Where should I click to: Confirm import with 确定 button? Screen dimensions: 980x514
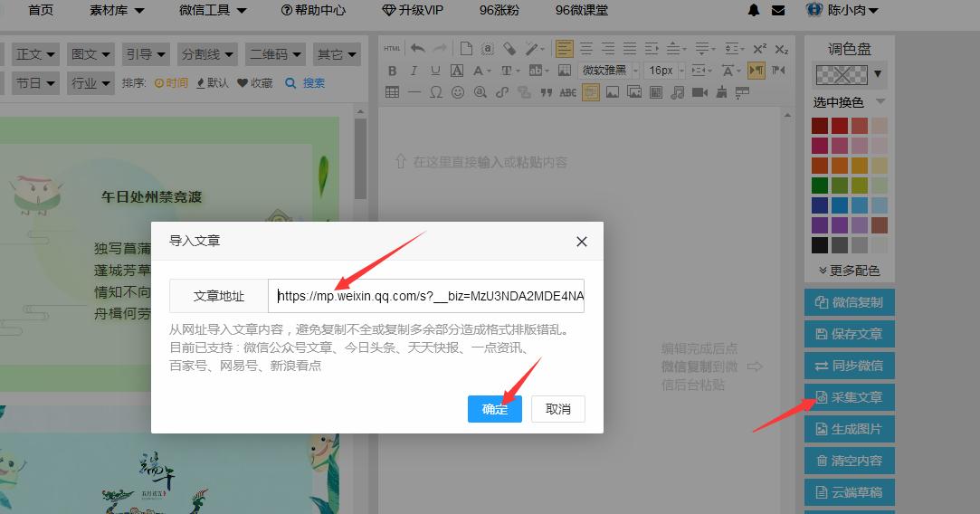(494, 409)
